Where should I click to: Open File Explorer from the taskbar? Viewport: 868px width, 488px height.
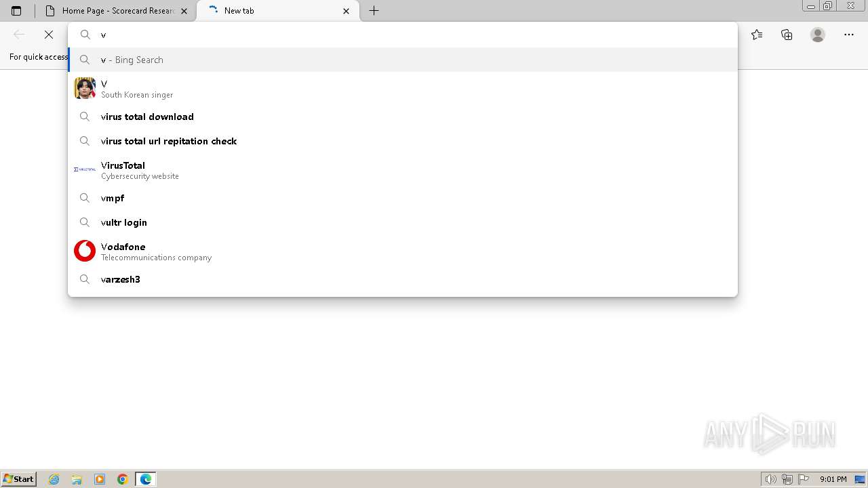(77, 479)
